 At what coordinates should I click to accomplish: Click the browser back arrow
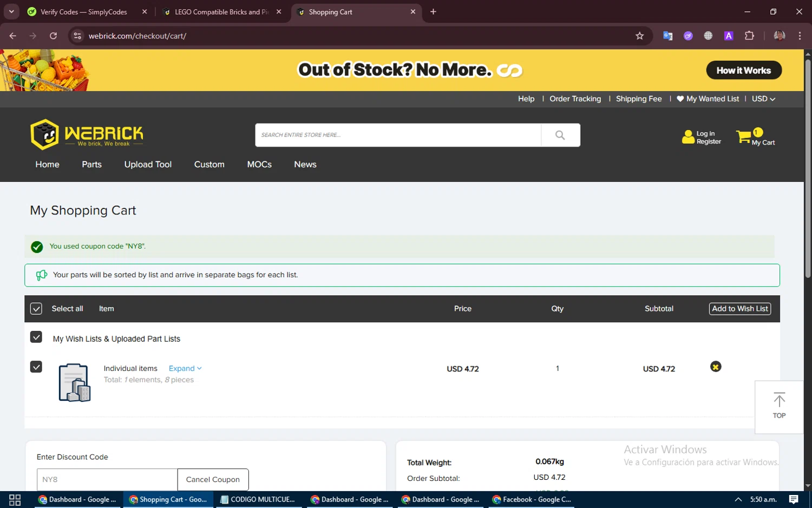click(13, 36)
